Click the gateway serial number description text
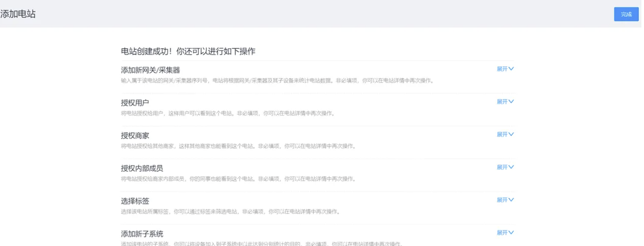The image size is (644, 246). [277, 81]
